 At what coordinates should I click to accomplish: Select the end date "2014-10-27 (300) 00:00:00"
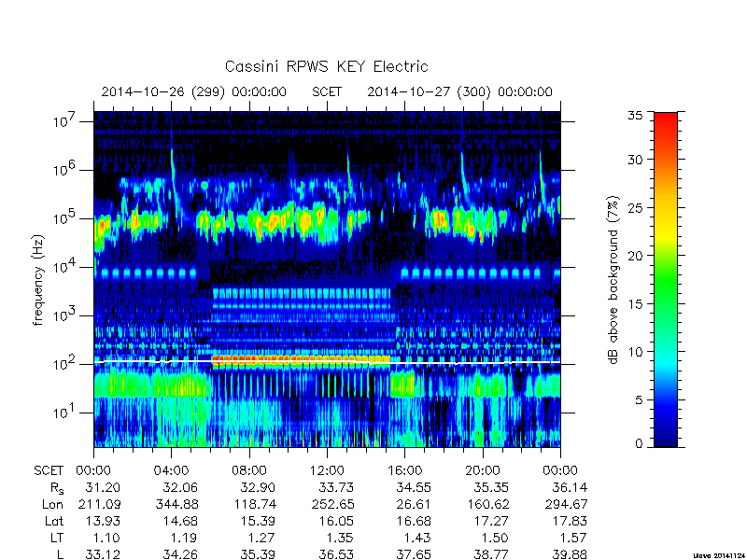coord(459,91)
